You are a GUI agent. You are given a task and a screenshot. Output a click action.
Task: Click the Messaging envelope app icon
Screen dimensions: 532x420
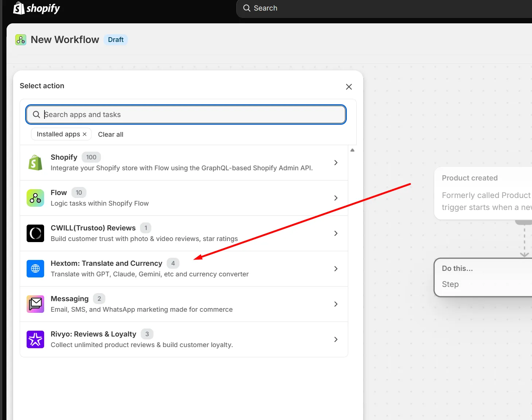tap(35, 304)
